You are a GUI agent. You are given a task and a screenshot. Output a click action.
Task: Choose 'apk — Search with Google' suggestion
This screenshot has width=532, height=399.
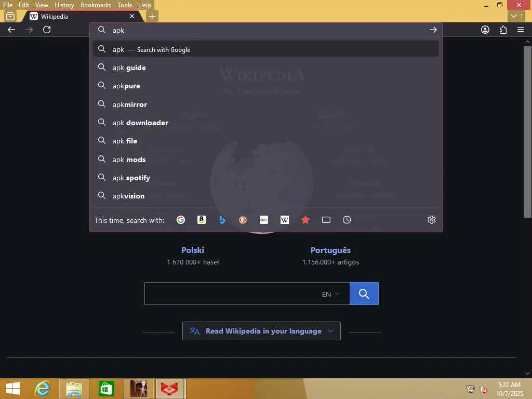(x=265, y=49)
